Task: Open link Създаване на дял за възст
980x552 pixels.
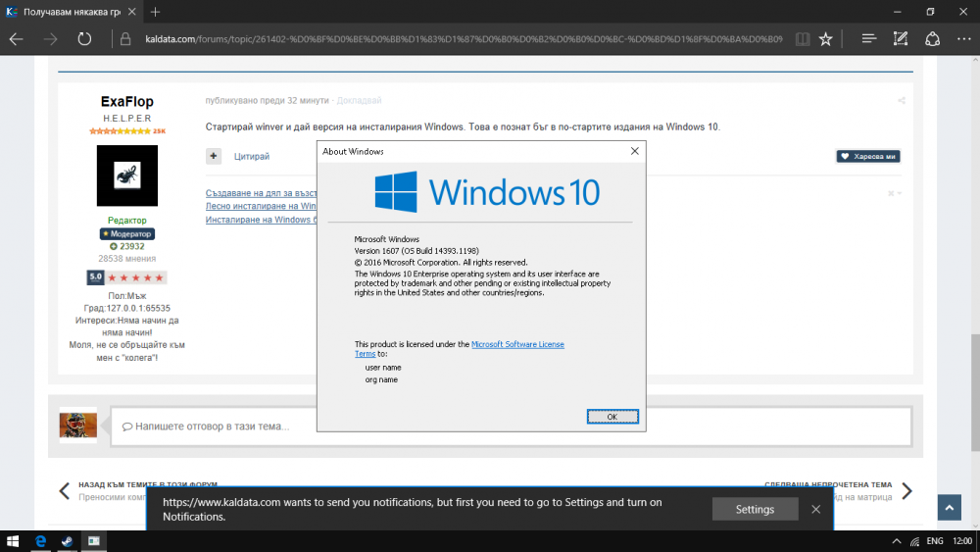Action: click(262, 193)
